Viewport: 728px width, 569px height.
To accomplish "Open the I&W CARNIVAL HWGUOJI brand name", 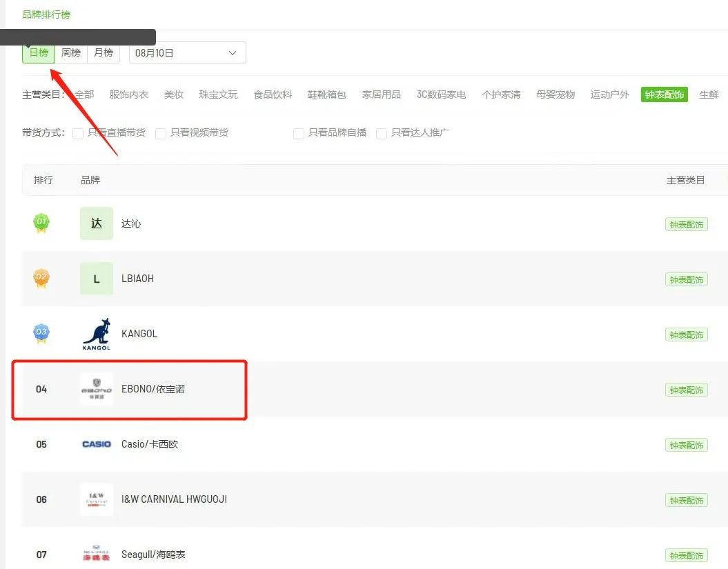I will 174,499.
